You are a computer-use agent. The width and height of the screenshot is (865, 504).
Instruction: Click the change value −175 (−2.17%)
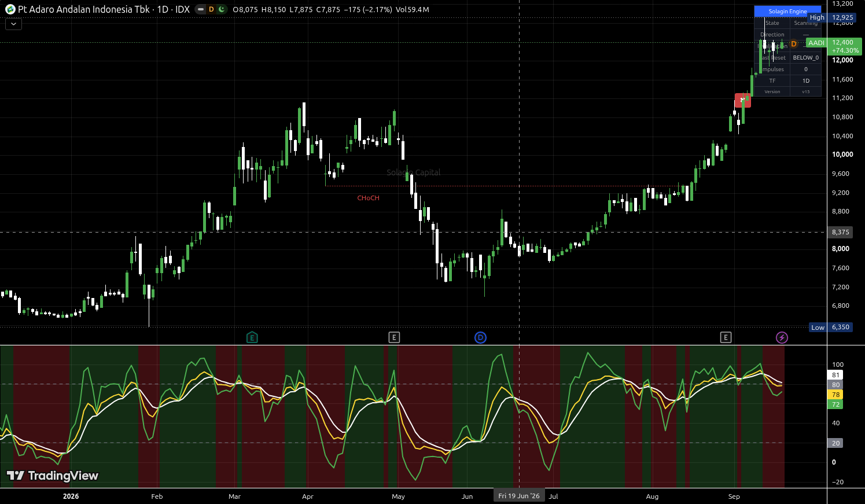pos(367,10)
